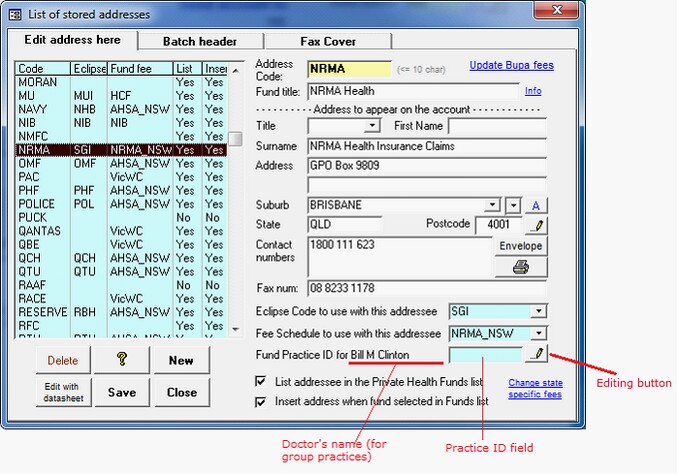The width and height of the screenshot is (678, 474).
Task: Click the Fund title field
Action: tap(413, 91)
